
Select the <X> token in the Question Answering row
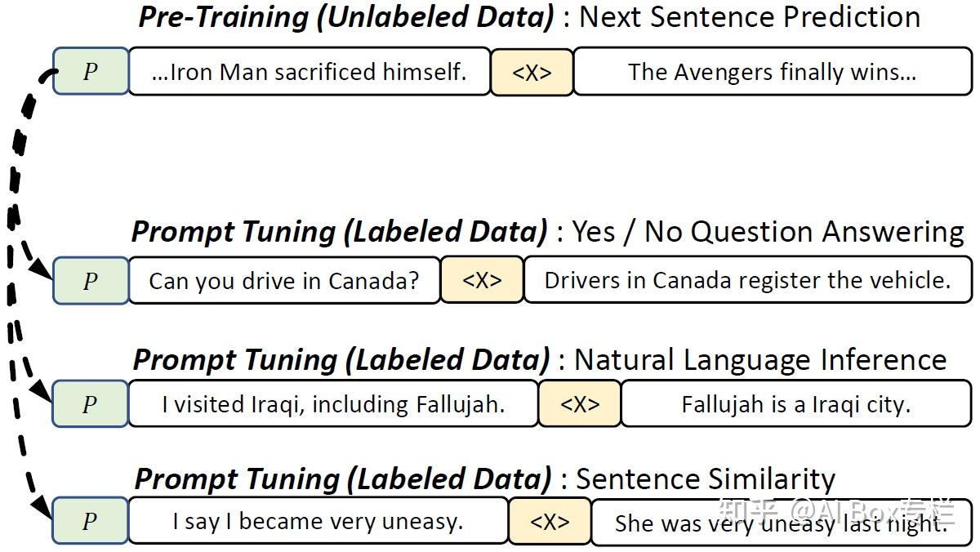482,281
